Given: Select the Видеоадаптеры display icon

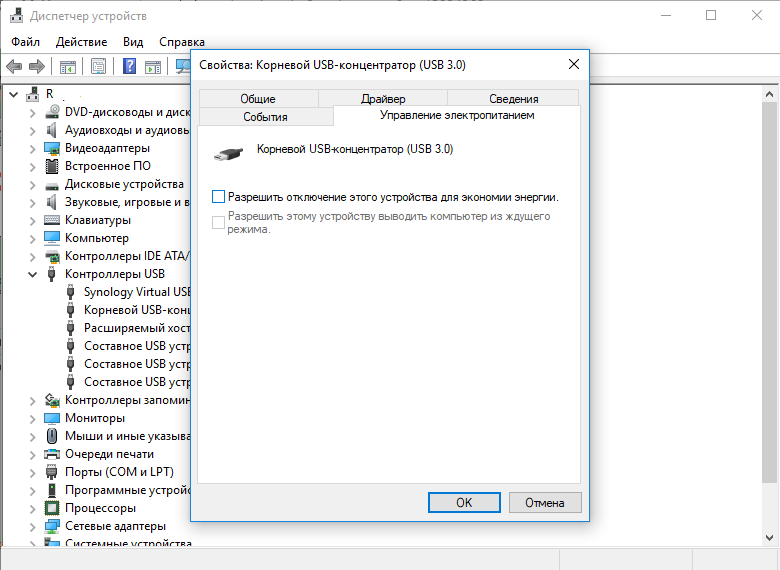Looking at the screenshot, I should [x=52, y=148].
